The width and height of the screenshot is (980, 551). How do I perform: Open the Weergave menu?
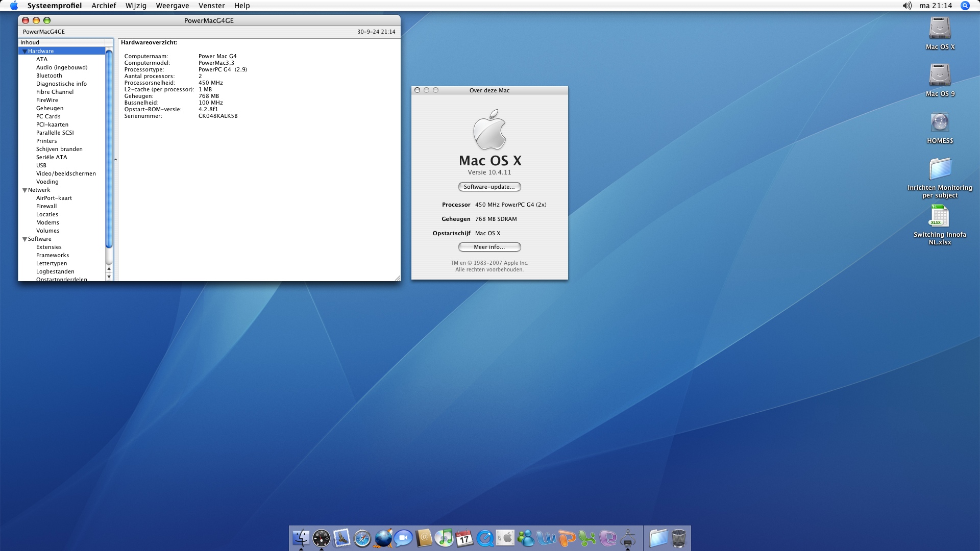173,6
